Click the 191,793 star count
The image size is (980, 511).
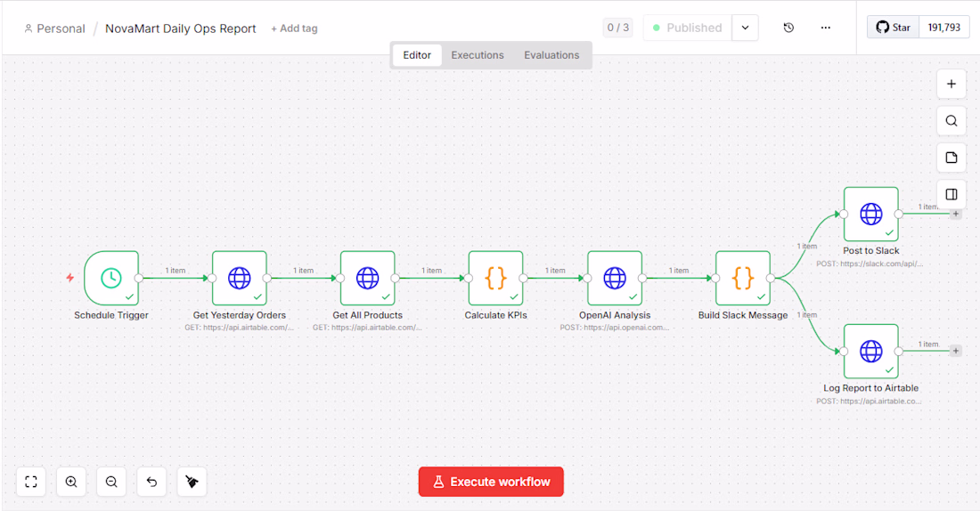point(943,28)
